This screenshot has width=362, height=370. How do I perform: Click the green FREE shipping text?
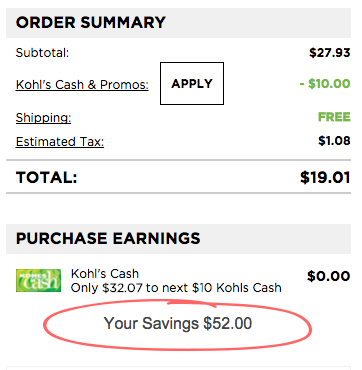334,117
